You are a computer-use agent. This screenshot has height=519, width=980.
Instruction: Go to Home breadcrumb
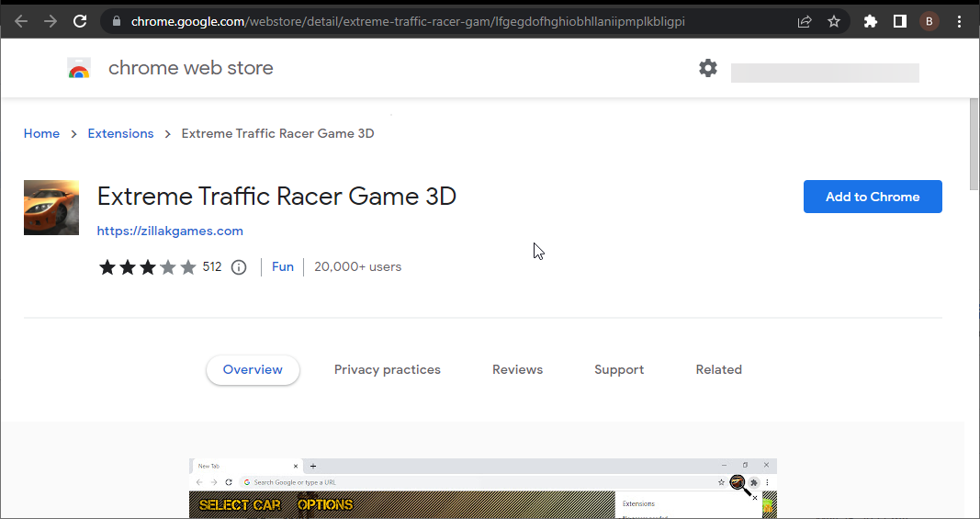pos(42,134)
